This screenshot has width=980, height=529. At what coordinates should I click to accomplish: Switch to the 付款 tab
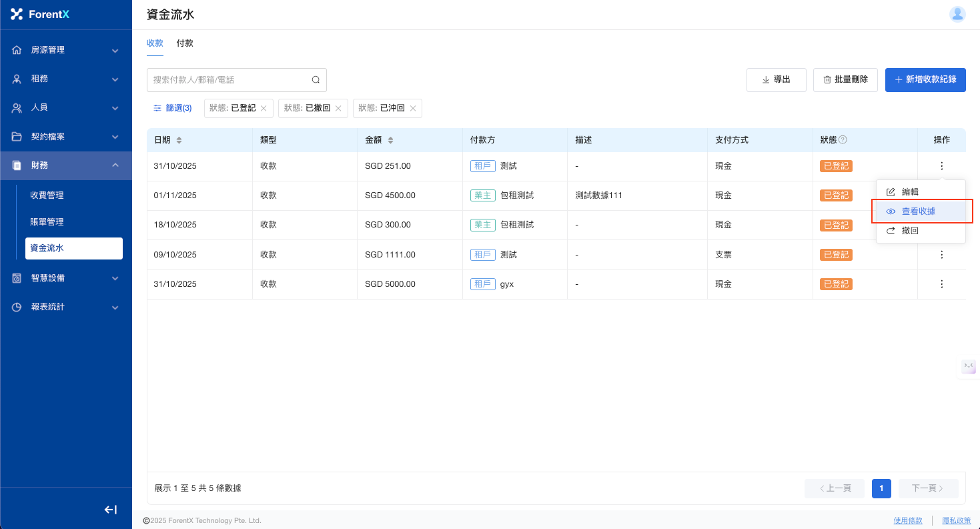(185, 43)
